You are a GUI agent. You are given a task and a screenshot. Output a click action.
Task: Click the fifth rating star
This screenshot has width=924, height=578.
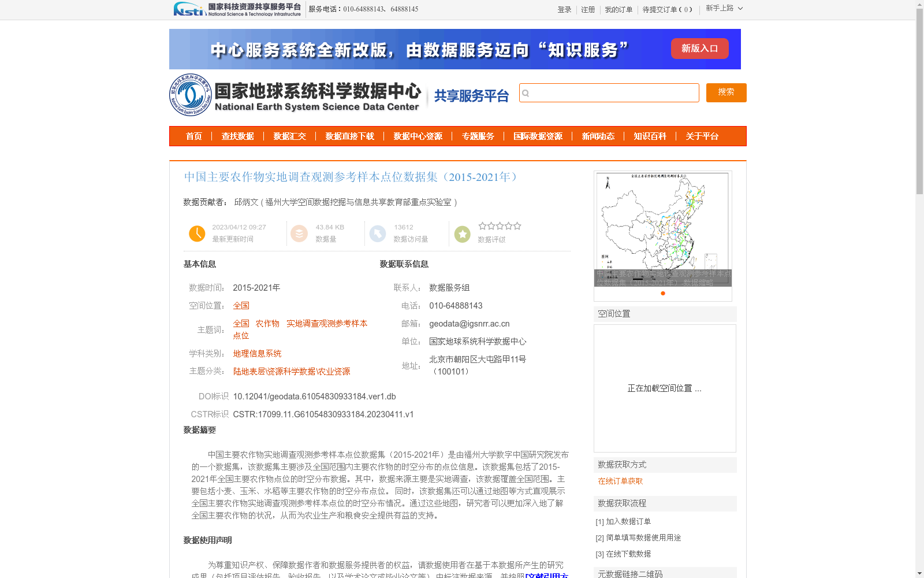(x=517, y=226)
